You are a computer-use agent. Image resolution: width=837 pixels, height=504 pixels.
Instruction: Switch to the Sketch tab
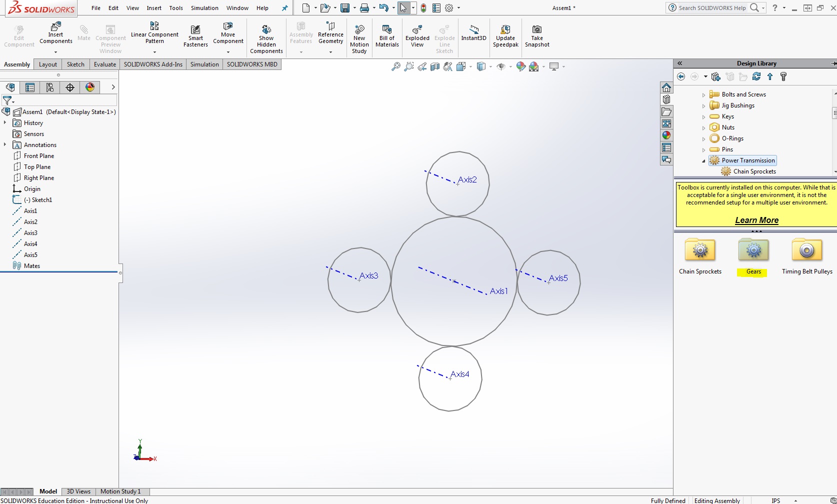[x=75, y=64]
